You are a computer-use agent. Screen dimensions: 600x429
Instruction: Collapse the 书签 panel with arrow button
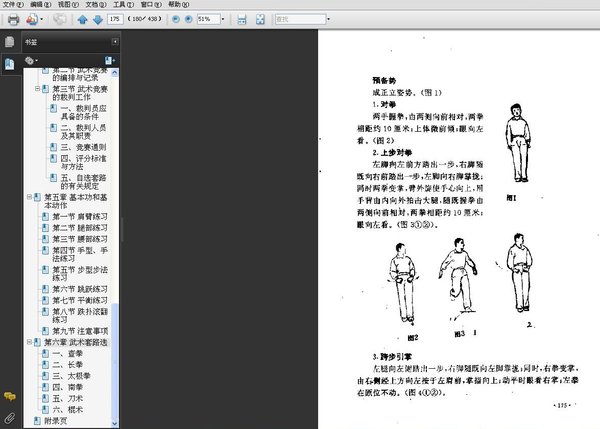115,41
